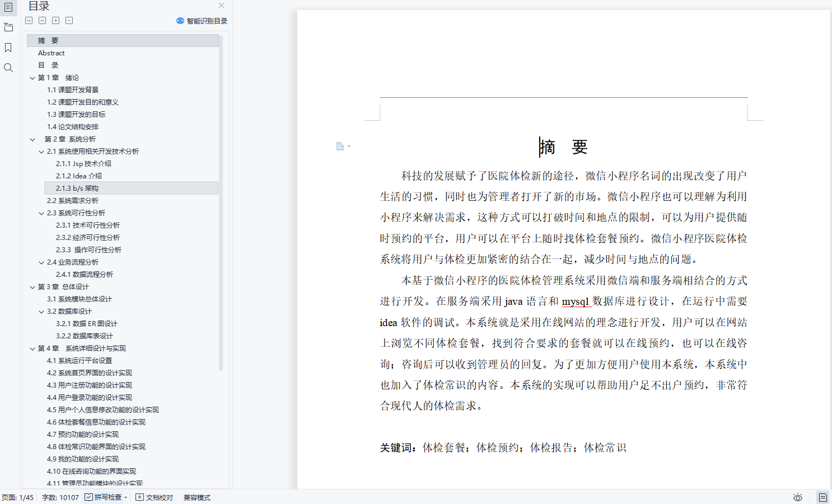The width and height of the screenshot is (832, 504).
Task: Jump to 2.1.2 Idea 介绍
Action: [79, 176]
